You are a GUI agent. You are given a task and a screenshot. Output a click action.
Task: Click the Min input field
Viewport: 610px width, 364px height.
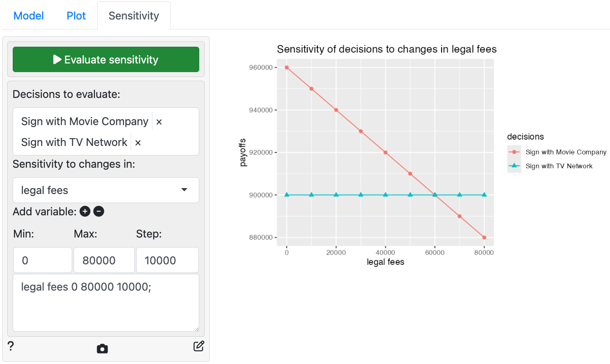[x=42, y=260]
